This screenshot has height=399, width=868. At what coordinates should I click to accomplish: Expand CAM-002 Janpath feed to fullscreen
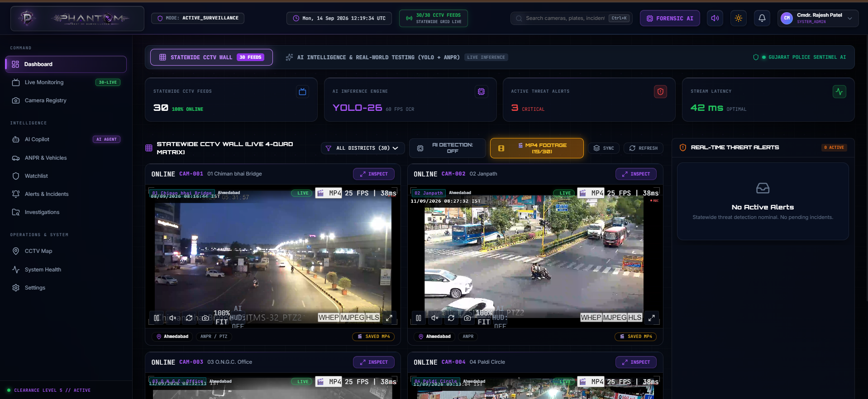pos(652,318)
